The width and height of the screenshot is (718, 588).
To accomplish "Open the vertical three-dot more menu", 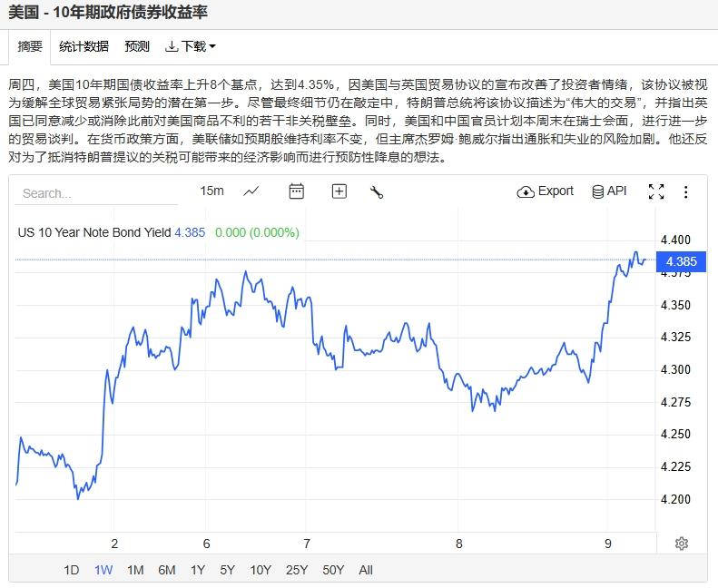I will point(686,191).
